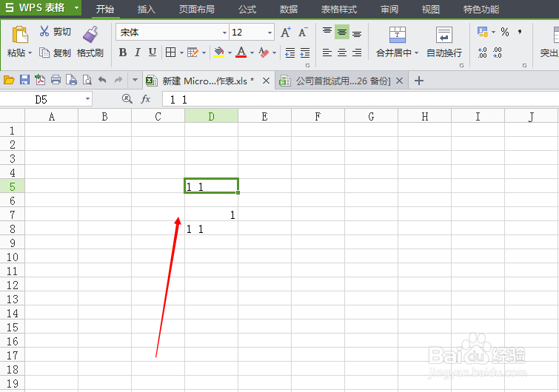The image size is (559, 392).
Task: Toggle italic formatting
Action: (x=137, y=53)
